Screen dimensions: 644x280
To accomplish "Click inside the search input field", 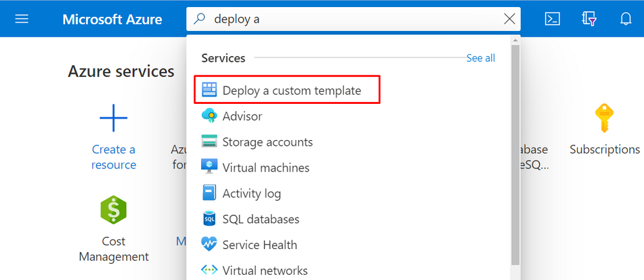I will pos(355,19).
